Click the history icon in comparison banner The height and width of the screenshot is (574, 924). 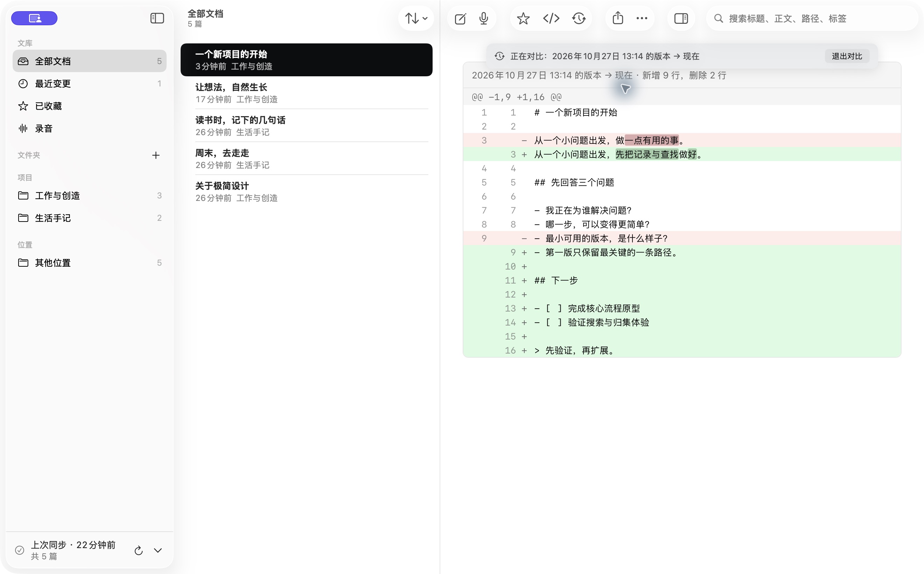499,56
